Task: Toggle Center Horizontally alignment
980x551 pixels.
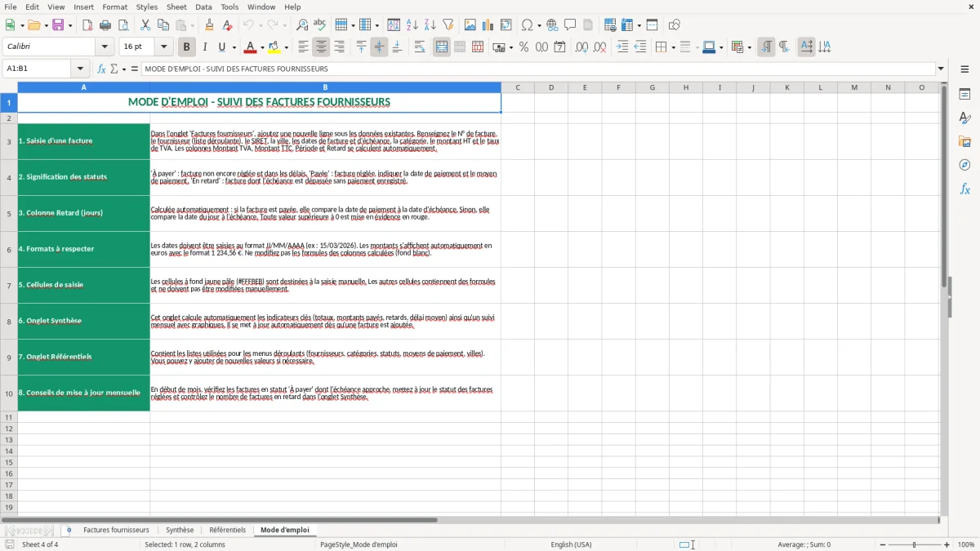Action: pyautogui.click(x=322, y=47)
